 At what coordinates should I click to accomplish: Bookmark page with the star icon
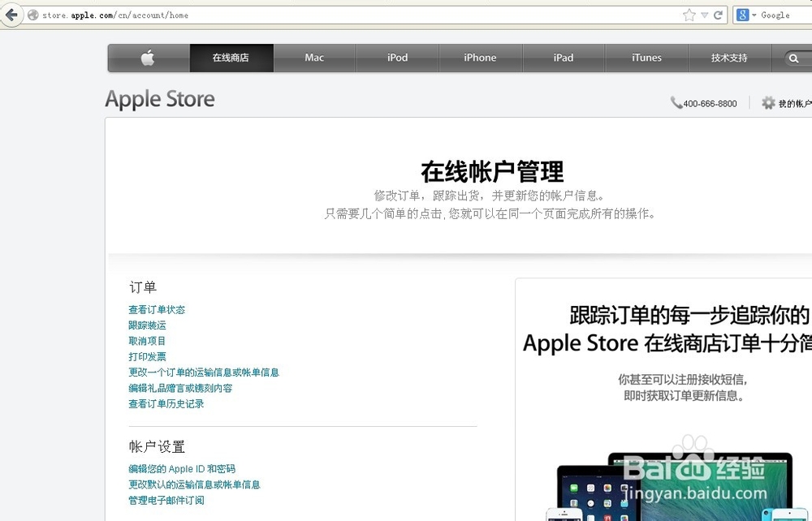pyautogui.click(x=689, y=15)
